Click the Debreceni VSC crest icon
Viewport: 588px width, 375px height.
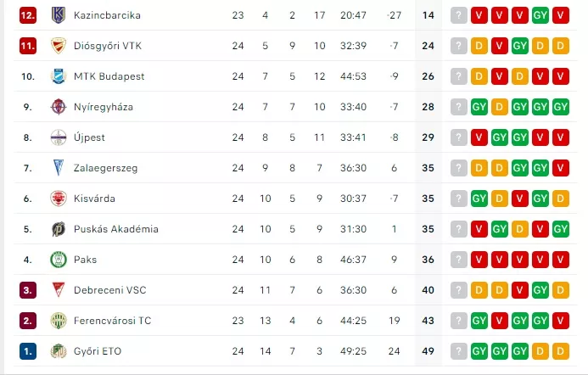click(58, 290)
